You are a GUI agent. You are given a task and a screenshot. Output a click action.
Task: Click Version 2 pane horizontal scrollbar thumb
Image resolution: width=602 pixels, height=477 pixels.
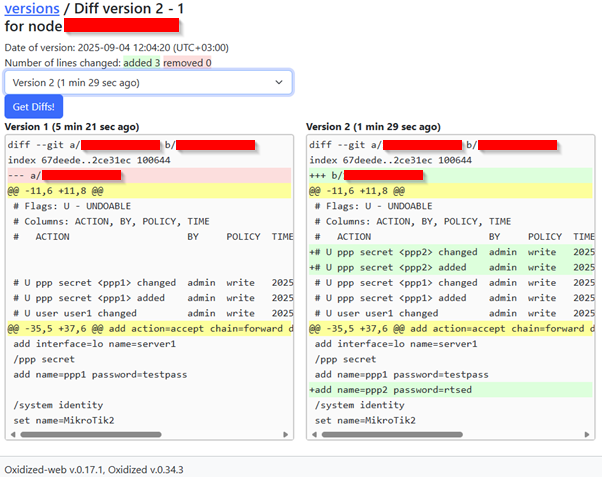pyautogui.click(x=392, y=434)
